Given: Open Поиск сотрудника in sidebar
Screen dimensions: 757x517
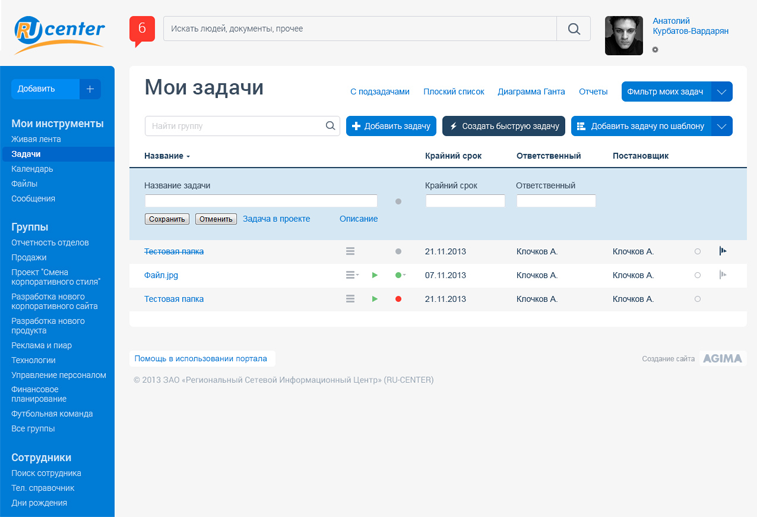Looking at the screenshot, I should click(x=46, y=473).
